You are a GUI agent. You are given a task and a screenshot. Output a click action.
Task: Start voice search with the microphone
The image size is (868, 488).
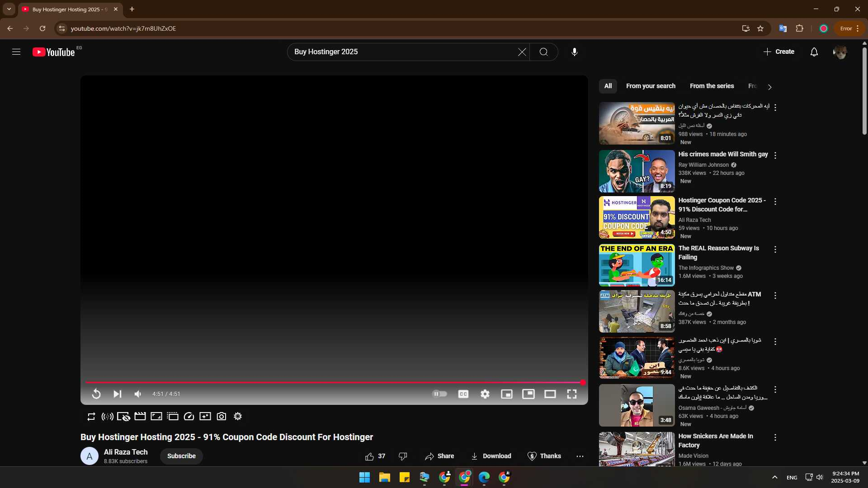click(x=574, y=52)
